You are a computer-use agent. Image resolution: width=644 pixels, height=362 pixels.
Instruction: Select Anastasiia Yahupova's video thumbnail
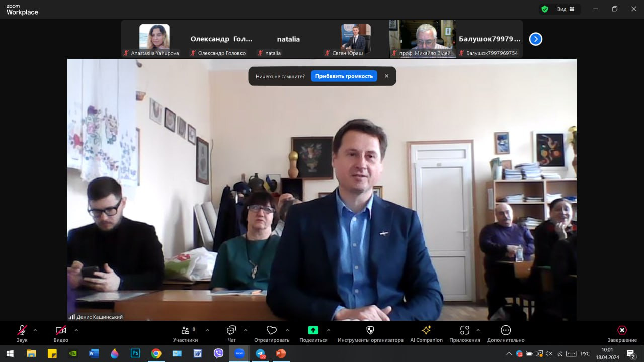[154, 39]
